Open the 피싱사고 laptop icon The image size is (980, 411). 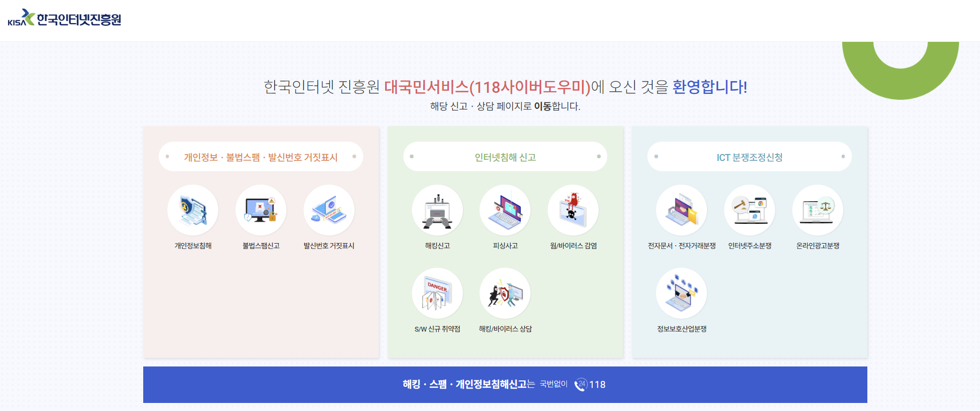(505, 210)
